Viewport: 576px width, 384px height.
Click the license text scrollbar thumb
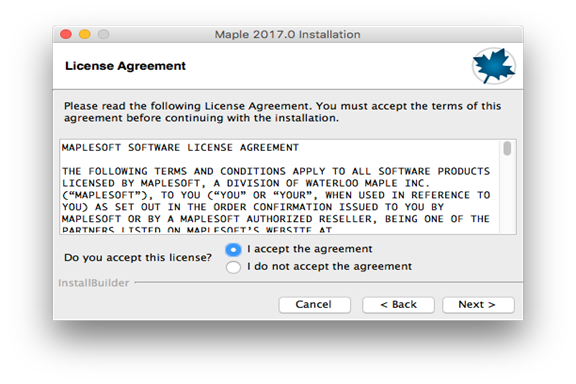point(507,148)
